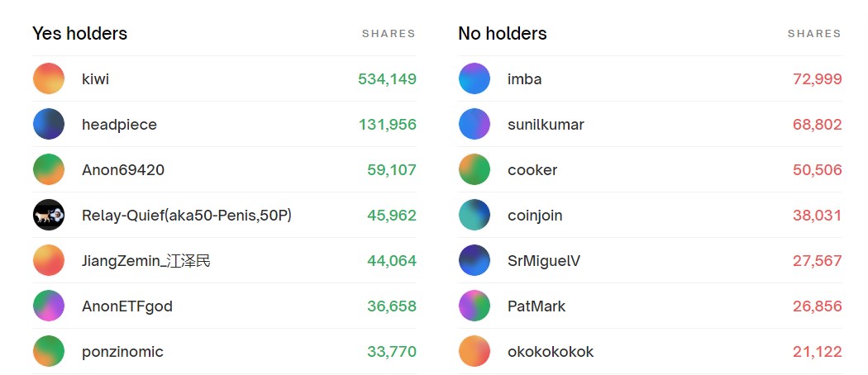Click imba's avatar icon
This screenshot has height=375, width=868.
point(475,79)
